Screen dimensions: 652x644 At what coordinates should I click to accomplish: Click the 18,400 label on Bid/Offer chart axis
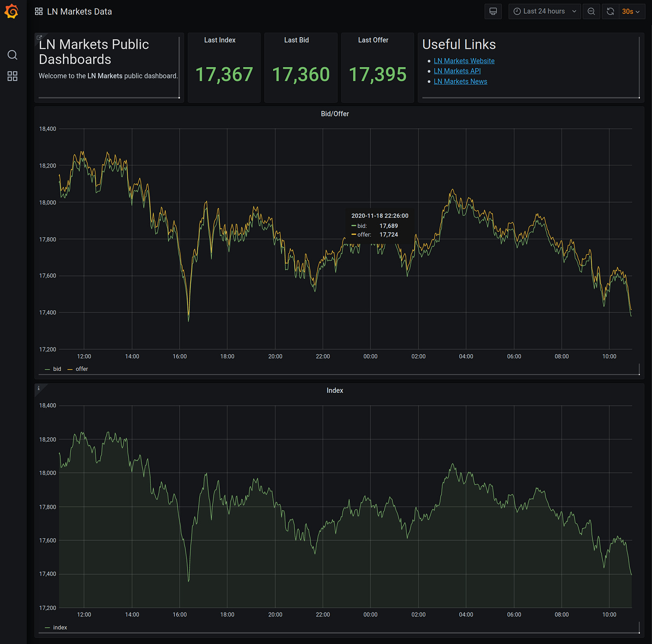click(47, 129)
